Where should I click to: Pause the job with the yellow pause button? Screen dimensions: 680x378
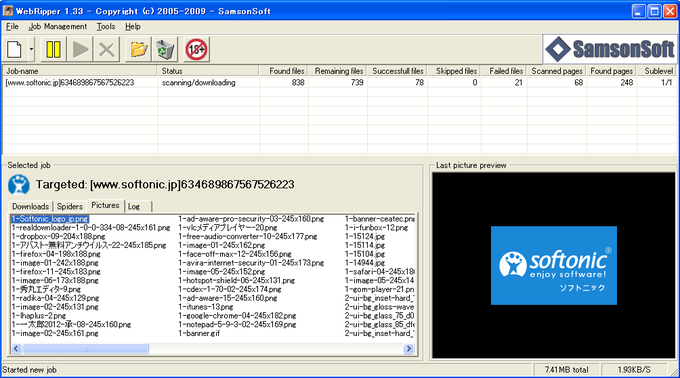(x=53, y=49)
